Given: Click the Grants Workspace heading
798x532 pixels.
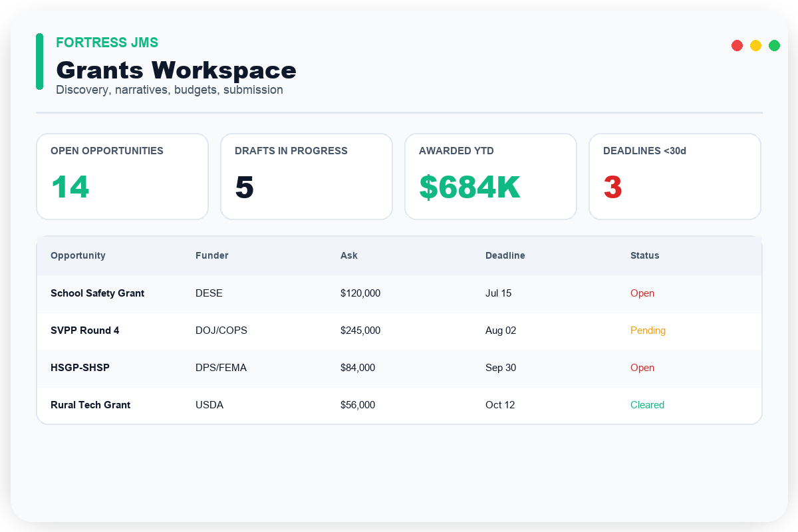Looking at the screenshot, I should [176, 70].
